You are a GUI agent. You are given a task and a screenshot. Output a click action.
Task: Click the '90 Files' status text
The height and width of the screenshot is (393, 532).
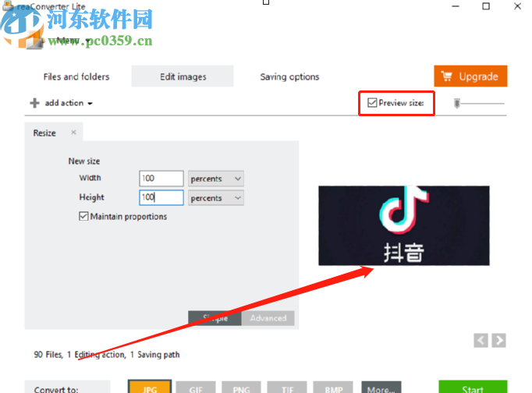pyautogui.click(x=48, y=355)
